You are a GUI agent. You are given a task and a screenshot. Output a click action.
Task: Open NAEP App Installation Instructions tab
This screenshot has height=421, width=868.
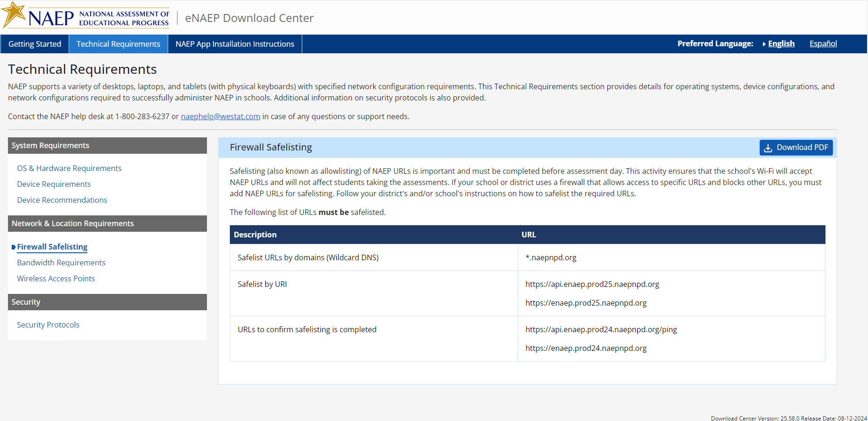(235, 44)
